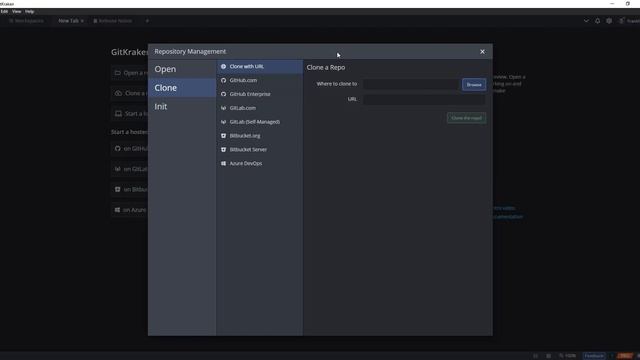Click the documentation link behind dialog
This screenshot has height=360, width=640.
coord(508,217)
